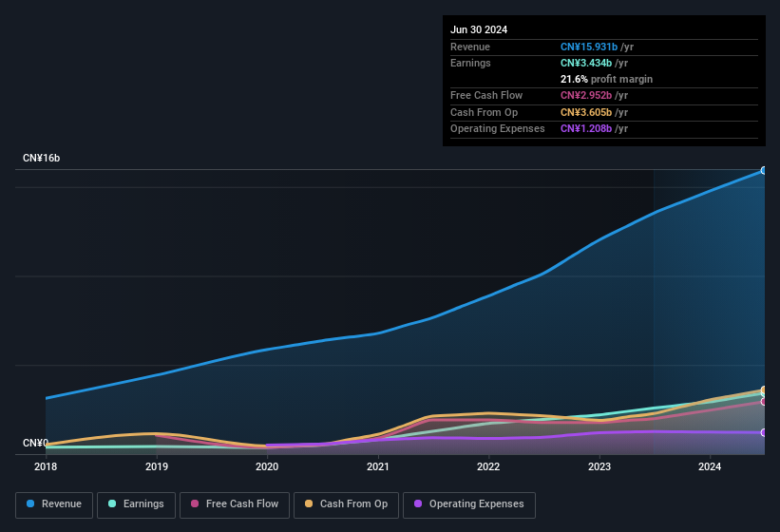Click the Revenue row label in tooltip
The width and height of the screenshot is (780, 532).
[x=470, y=47]
